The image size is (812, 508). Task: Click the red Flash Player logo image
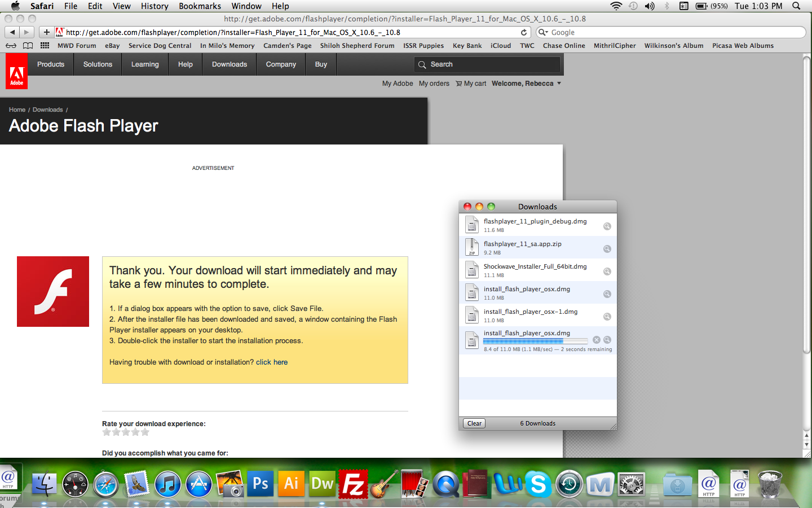tap(53, 291)
